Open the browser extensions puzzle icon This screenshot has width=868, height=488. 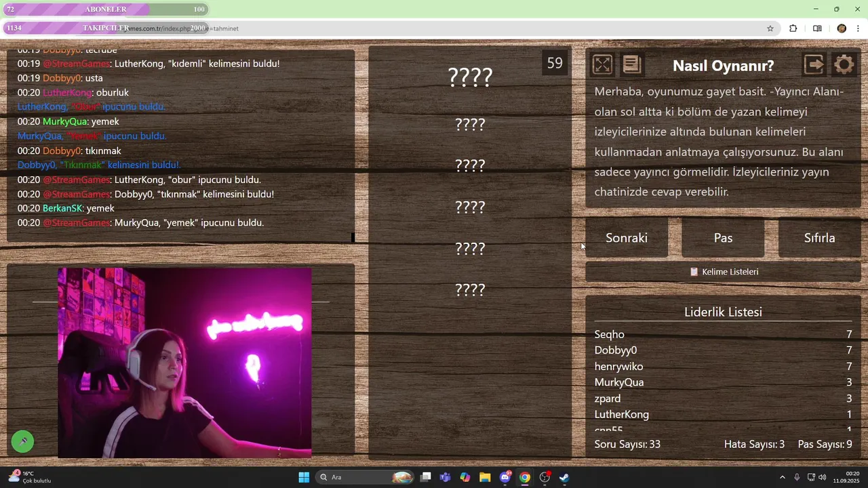(x=793, y=28)
